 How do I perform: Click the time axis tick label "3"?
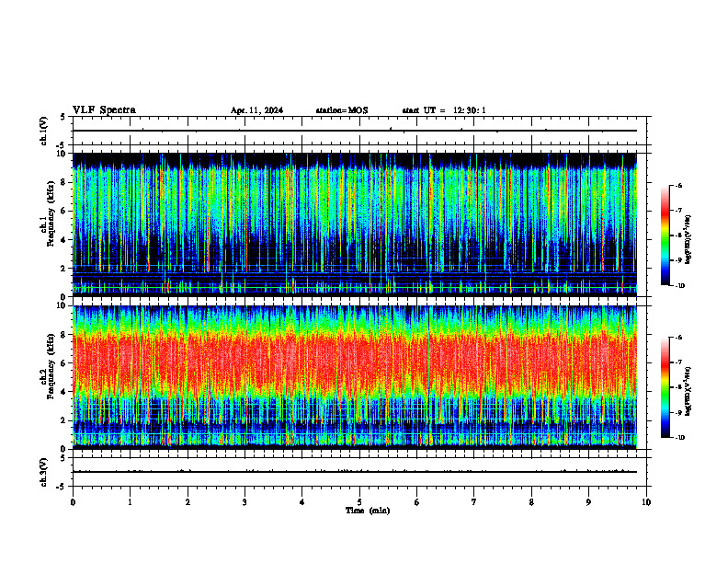point(245,502)
